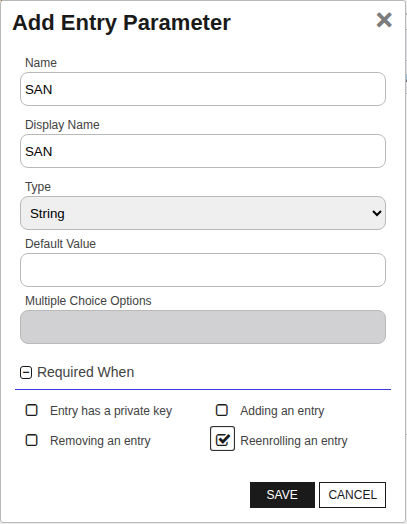Viewport: 407px width, 524px height.
Task: Uncheck the 'Reenrolling an entry' checkbox
Action: [222, 439]
